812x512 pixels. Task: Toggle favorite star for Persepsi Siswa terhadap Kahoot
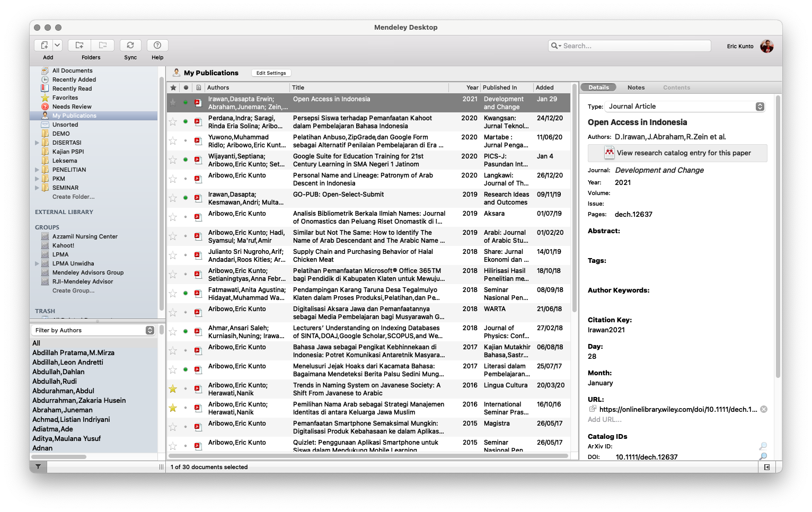pos(173,122)
